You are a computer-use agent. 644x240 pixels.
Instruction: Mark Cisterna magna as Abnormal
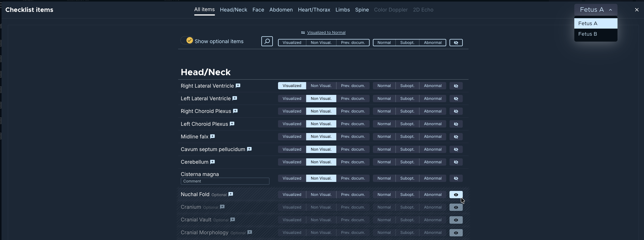click(433, 178)
